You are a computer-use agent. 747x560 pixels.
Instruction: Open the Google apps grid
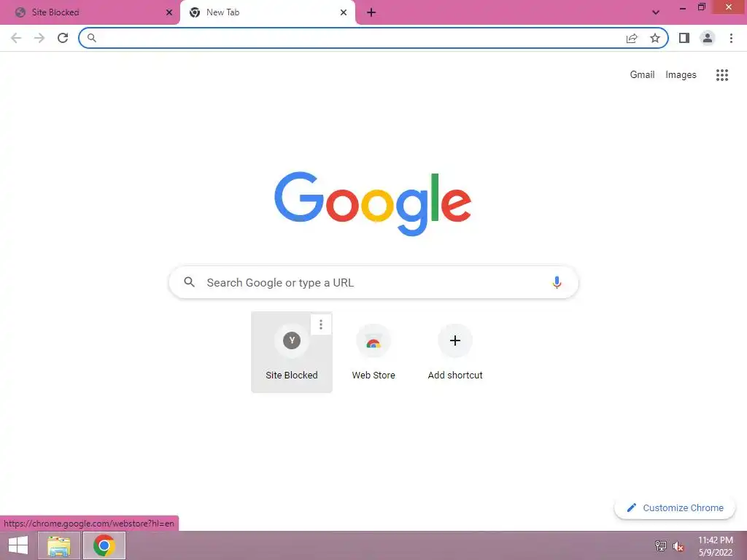(722, 75)
